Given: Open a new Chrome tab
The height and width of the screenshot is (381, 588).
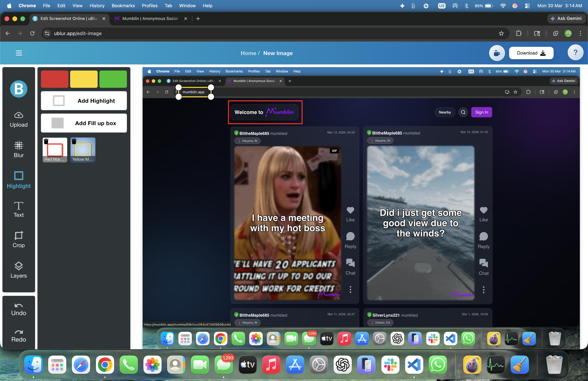Looking at the screenshot, I should pyautogui.click(x=198, y=19).
